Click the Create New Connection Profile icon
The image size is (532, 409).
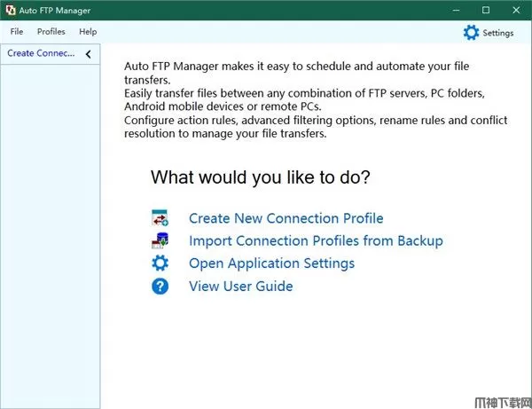tap(160, 218)
